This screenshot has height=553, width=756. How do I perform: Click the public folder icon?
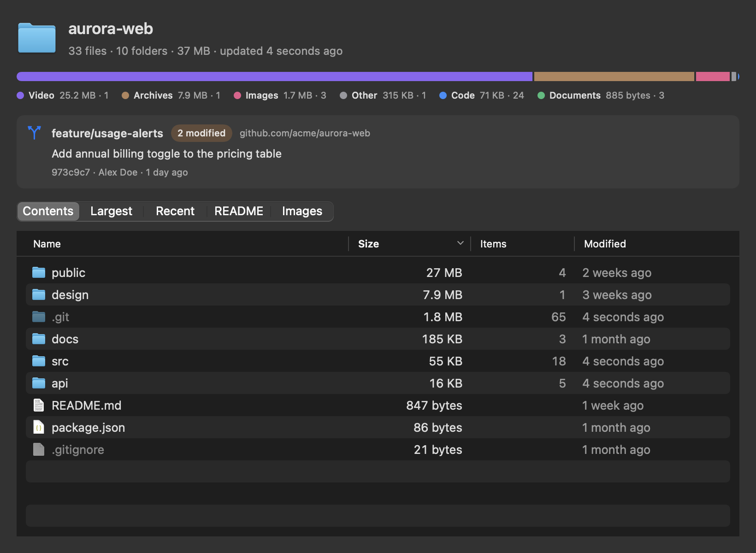[39, 272]
